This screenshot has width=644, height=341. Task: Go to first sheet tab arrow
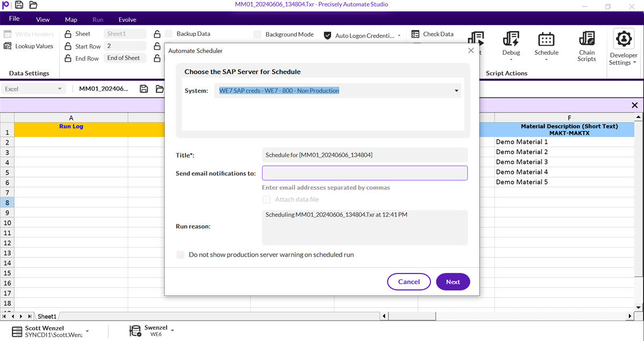(5, 316)
